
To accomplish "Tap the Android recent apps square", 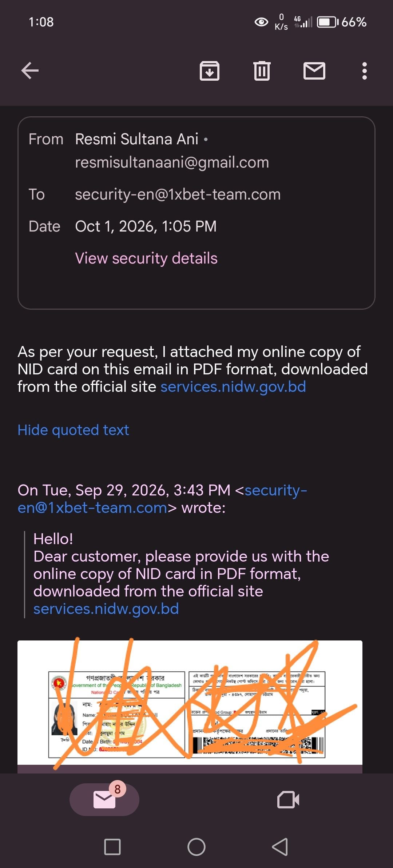I will [112, 847].
